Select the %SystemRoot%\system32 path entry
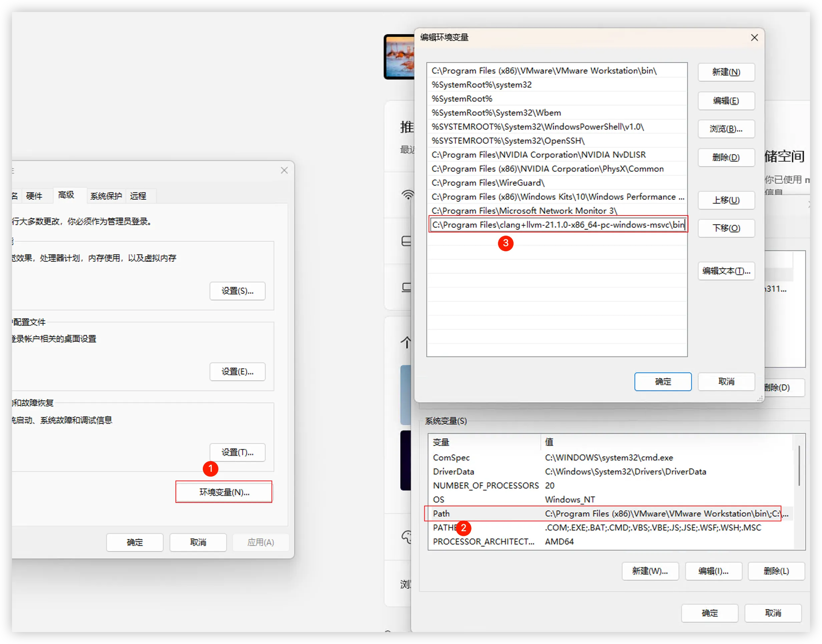Screen dimensions: 822x644 (482, 85)
